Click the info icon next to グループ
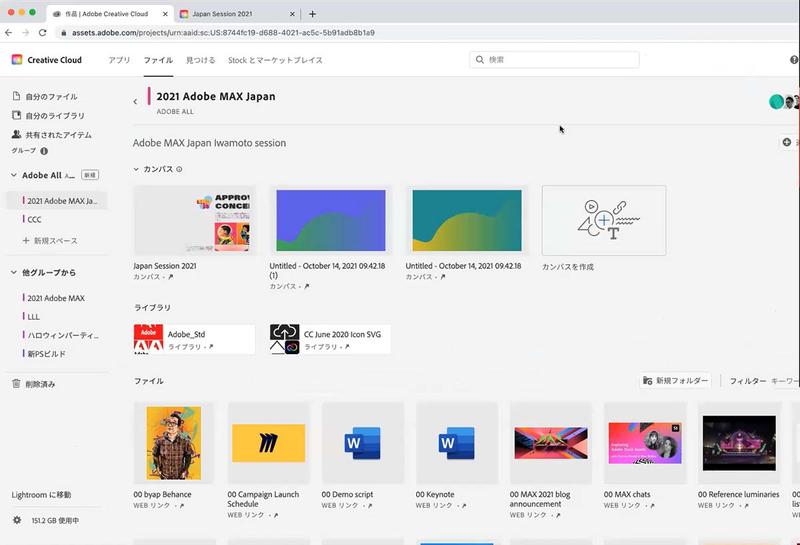Viewport: 800px width, 545px height. click(44, 151)
